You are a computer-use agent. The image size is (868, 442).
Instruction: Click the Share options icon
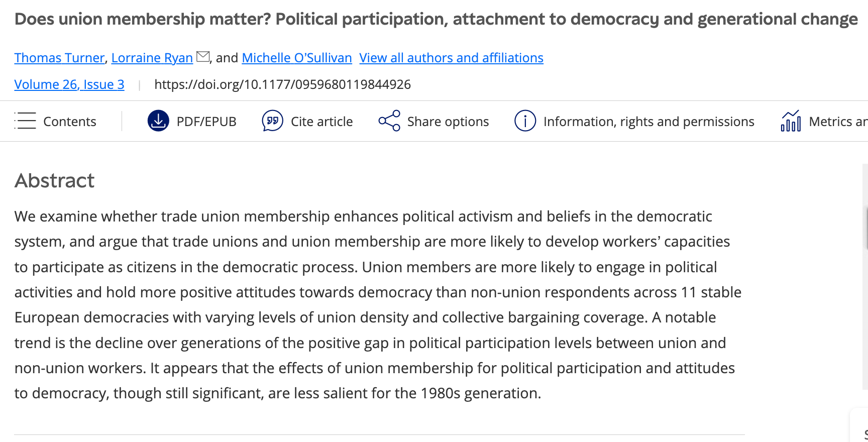pos(389,121)
